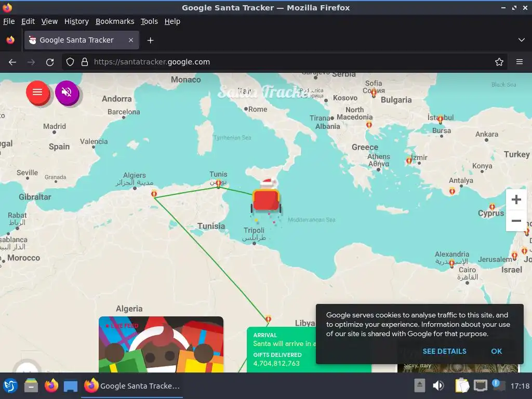The width and height of the screenshot is (532, 399).
Task: Open the tracking protection shield icon
Action: click(70, 62)
